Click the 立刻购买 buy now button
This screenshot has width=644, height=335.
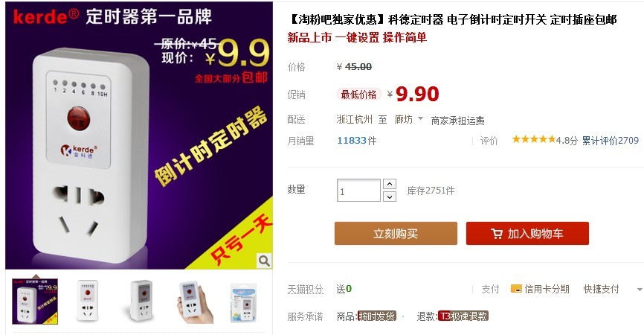(396, 234)
